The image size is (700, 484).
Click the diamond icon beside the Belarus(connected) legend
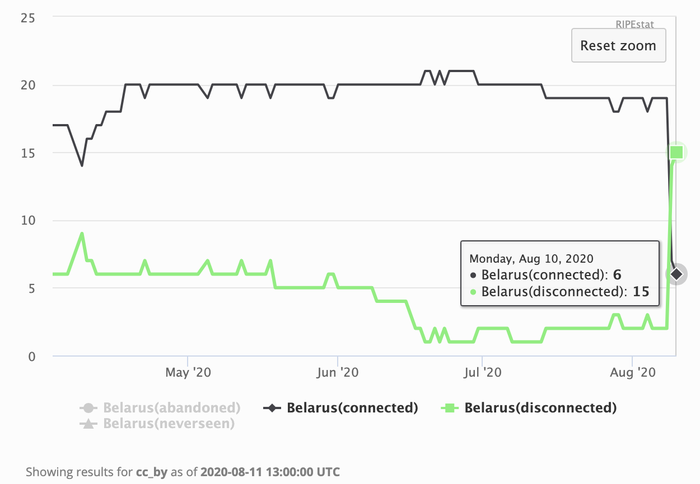pyautogui.click(x=270, y=408)
